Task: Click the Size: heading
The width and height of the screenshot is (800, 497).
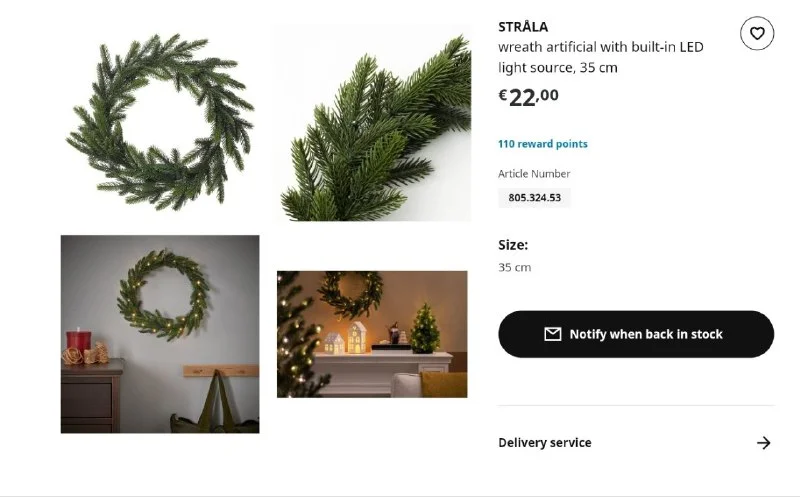Action: tap(513, 245)
